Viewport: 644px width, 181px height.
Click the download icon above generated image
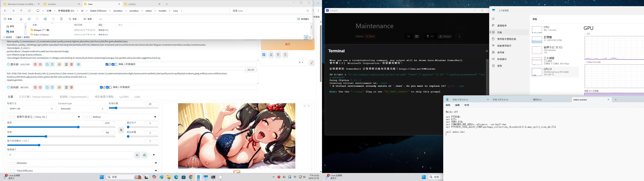(305, 106)
